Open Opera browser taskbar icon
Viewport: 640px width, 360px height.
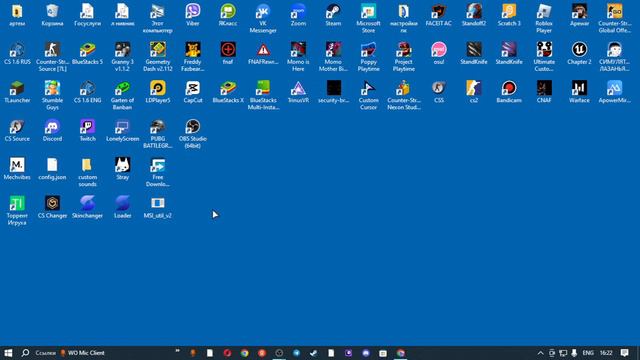pos(227,353)
